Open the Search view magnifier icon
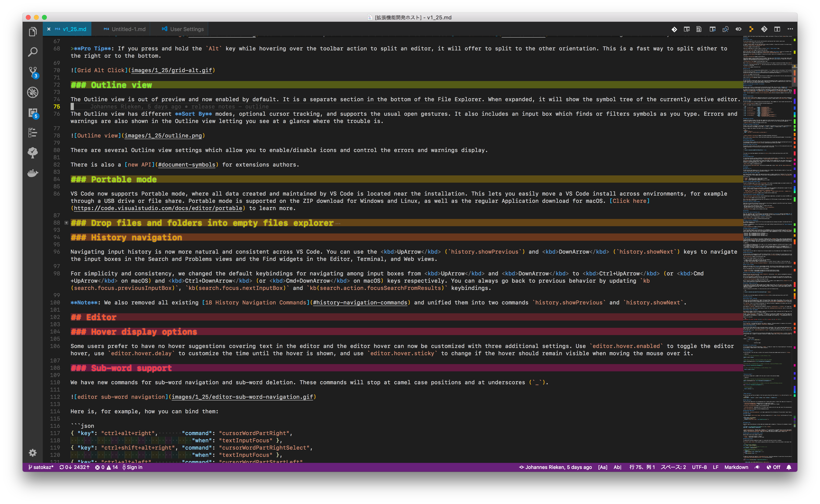This screenshot has width=820, height=504. pyautogui.click(x=33, y=52)
